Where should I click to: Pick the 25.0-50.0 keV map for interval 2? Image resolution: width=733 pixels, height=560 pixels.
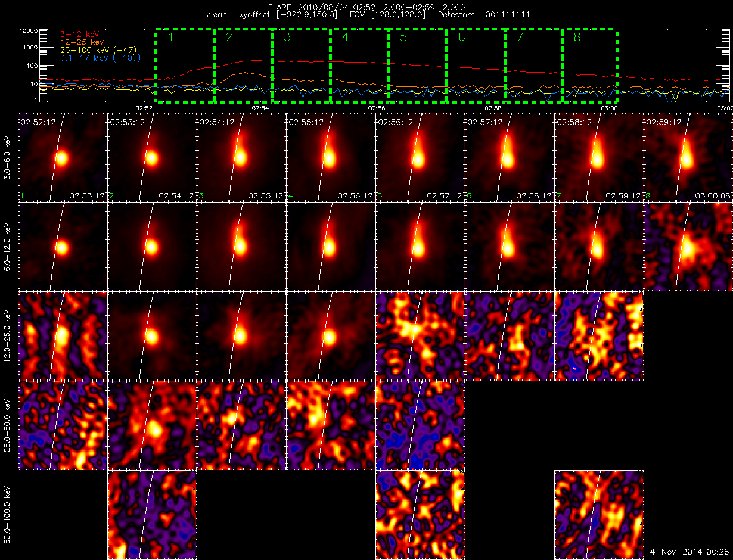152,425
